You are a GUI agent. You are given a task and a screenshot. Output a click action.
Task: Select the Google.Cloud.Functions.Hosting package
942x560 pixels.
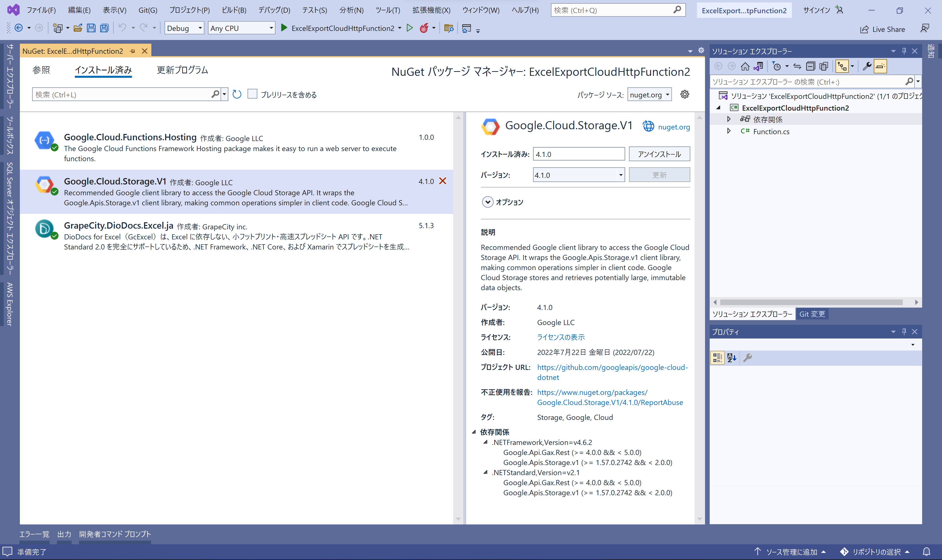click(x=236, y=148)
